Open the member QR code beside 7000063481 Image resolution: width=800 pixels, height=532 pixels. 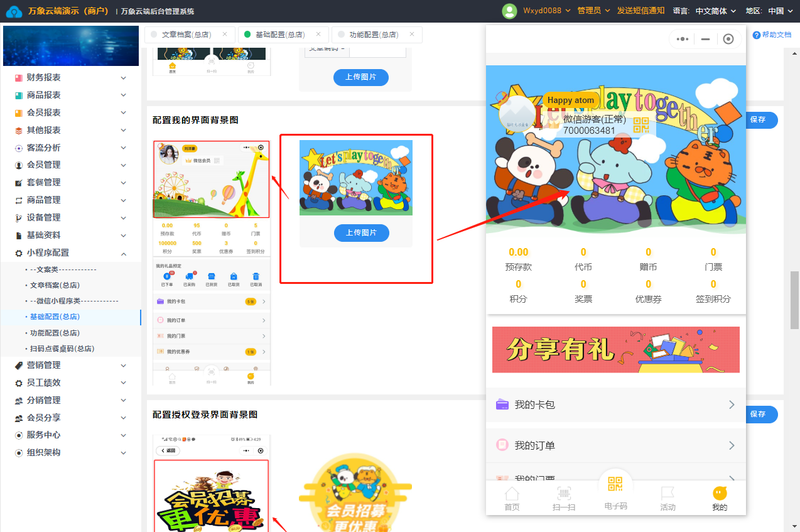(641, 125)
